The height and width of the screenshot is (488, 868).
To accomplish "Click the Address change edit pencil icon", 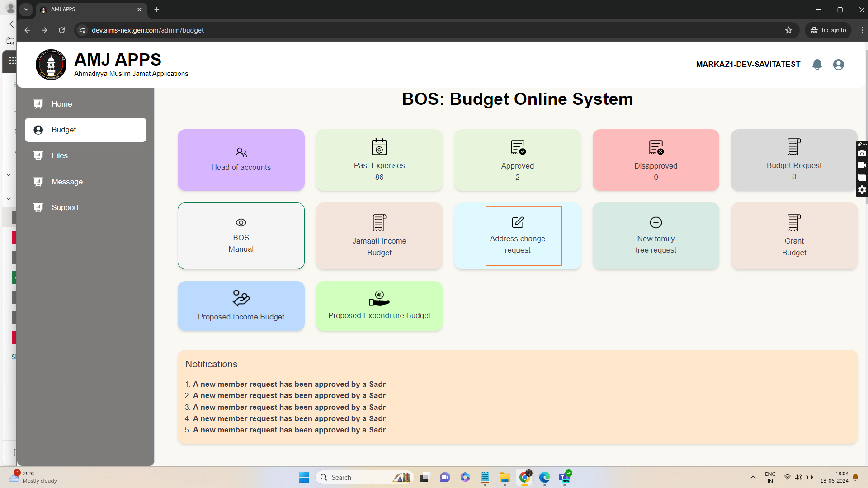I will point(518,222).
